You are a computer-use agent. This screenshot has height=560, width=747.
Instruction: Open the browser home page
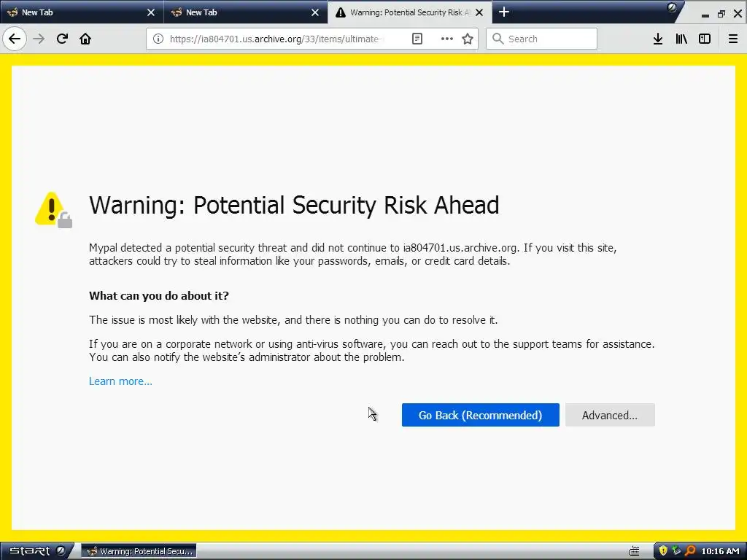tap(85, 39)
